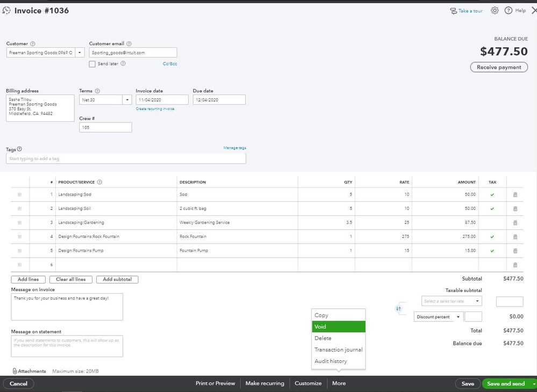Image resolution: width=537 pixels, height=392 pixels.
Task: Expand the Save and send arrow menu
Action: [534, 384]
